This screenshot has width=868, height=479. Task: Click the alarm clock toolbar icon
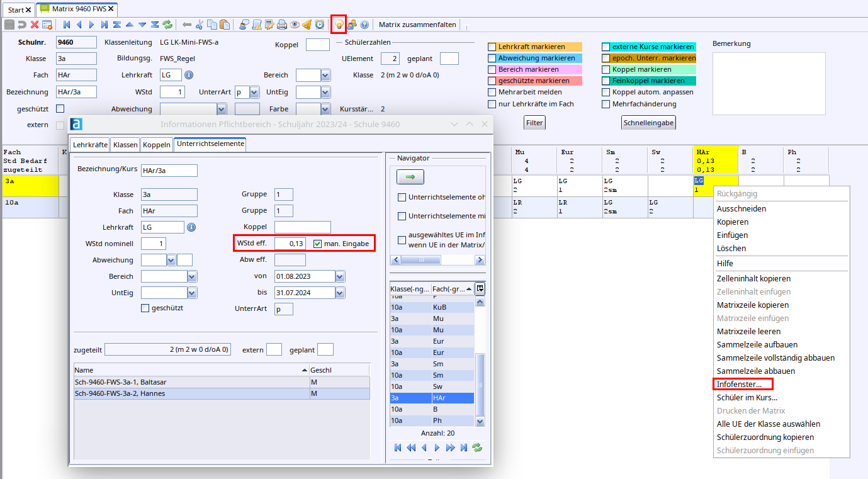point(320,25)
